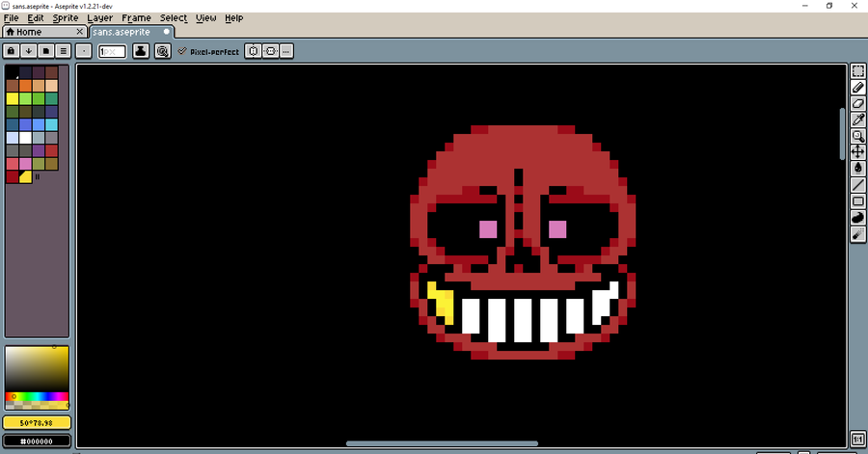The height and width of the screenshot is (454, 868).
Task: Open the File menu
Action: pyautogui.click(x=11, y=18)
